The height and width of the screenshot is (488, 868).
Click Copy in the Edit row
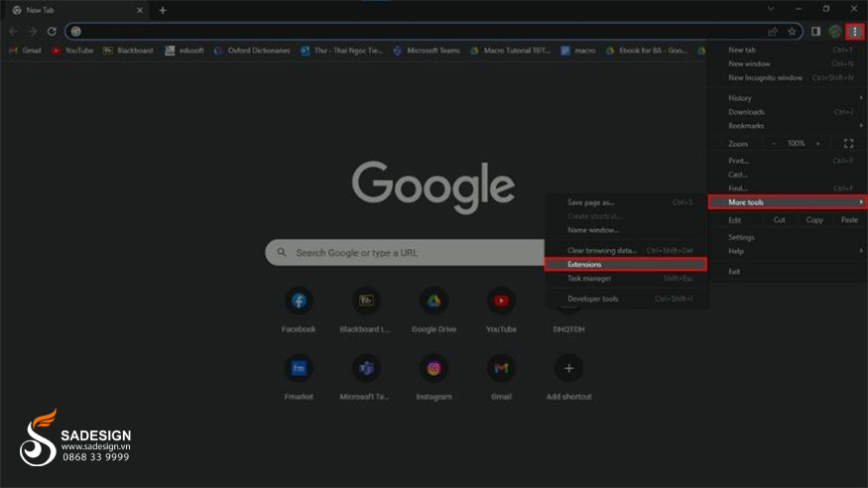click(814, 219)
